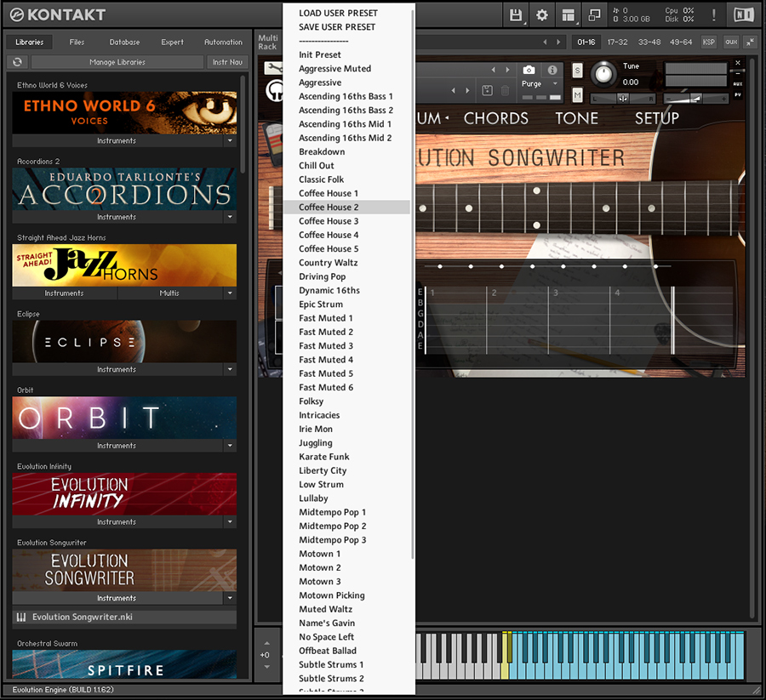Screen dimensions: 766x700
Task: Open the CHORDS page
Action: click(x=496, y=118)
